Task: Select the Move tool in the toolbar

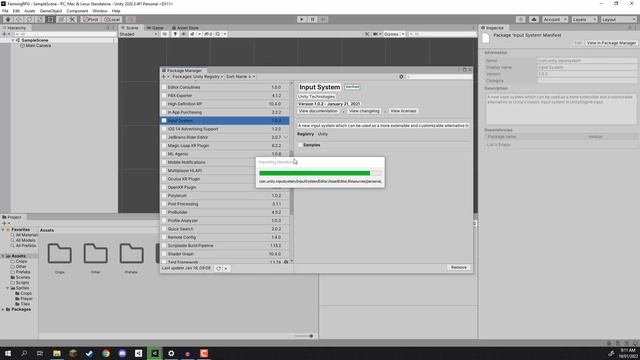Action: (18, 19)
